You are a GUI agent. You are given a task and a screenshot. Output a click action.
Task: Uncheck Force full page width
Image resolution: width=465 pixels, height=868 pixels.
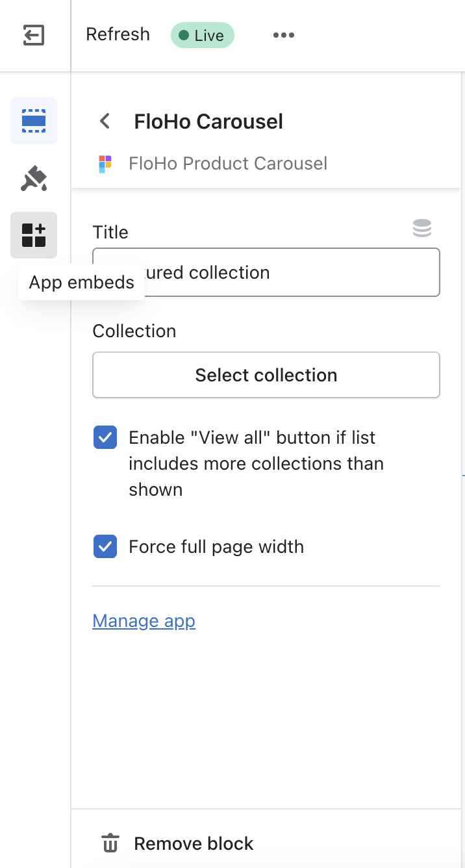[x=105, y=547]
